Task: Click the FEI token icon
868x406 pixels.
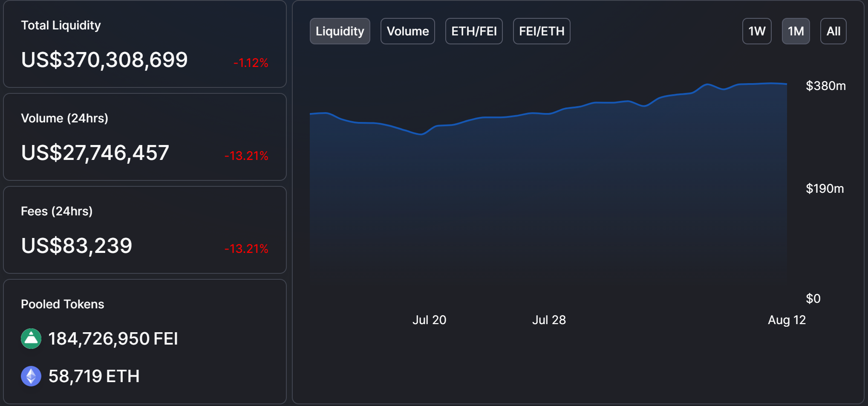Action: tap(31, 339)
